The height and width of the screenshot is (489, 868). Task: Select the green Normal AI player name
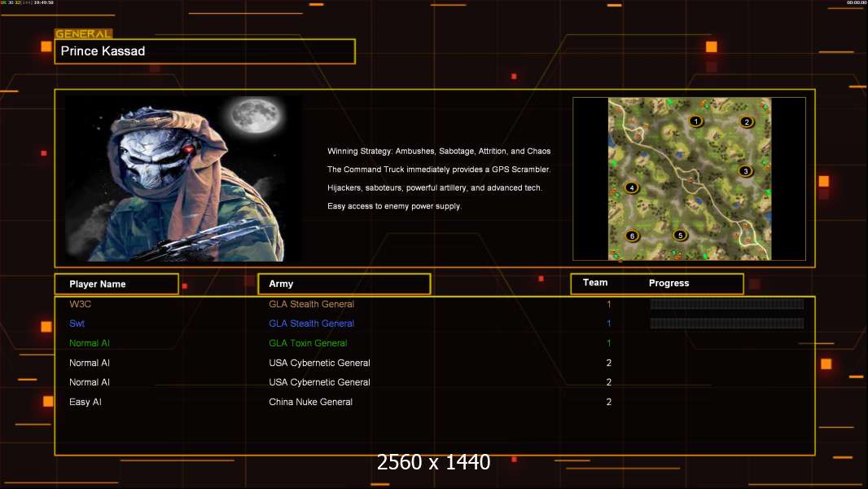[89, 343]
